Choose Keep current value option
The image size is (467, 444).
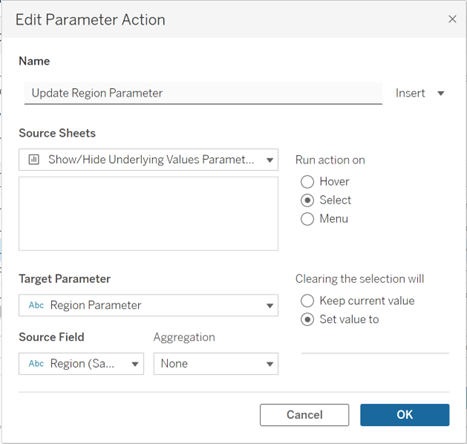point(307,301)
